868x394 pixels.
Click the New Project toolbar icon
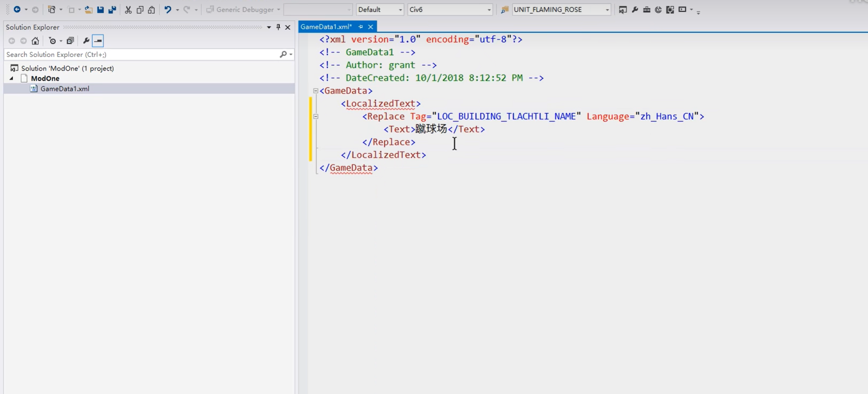[x=52, y=9]
